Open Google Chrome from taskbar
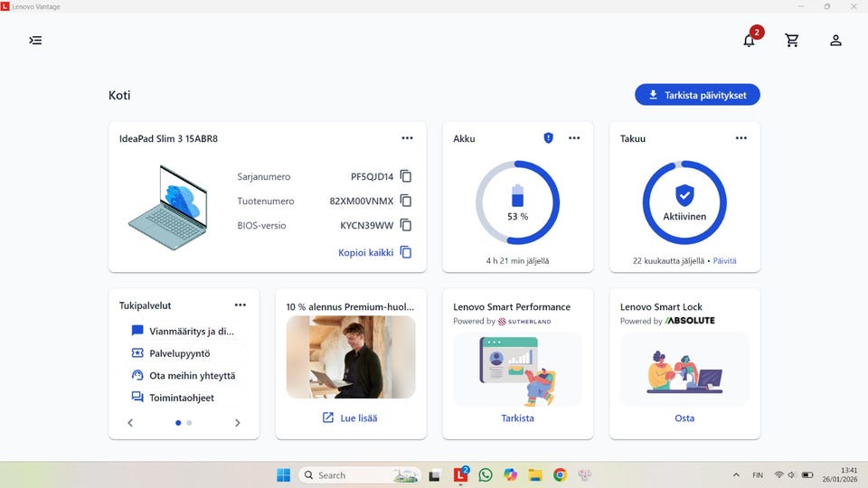Screen dimensions: 868x488 pos(560,474)
